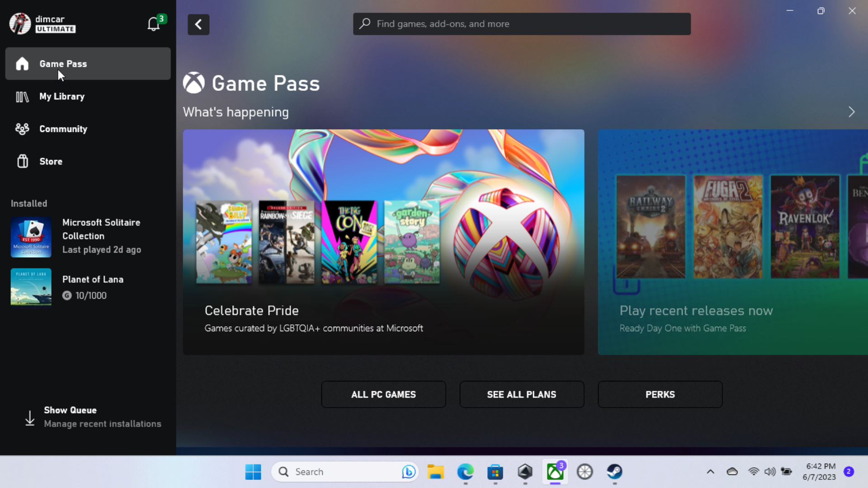Image resolution: width=868 pixels, height=488 pixels.
Task: Open the Ravenlok game cover
Action: 805,227
